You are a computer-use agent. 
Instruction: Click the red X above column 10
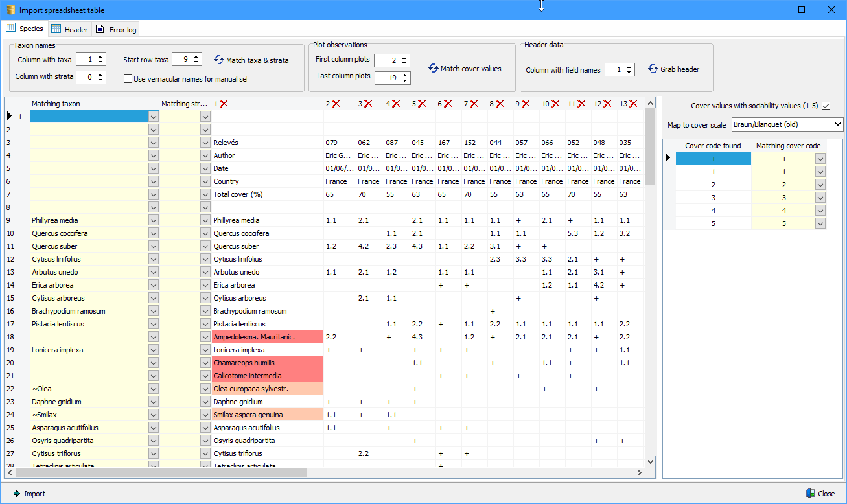point(555,104)
